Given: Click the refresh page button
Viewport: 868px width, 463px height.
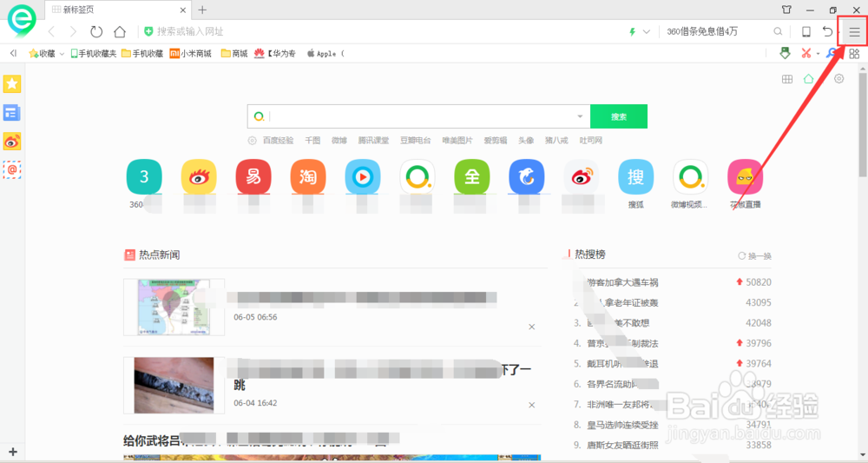Looking at the screenshot, I should click(x=96, y=31).
